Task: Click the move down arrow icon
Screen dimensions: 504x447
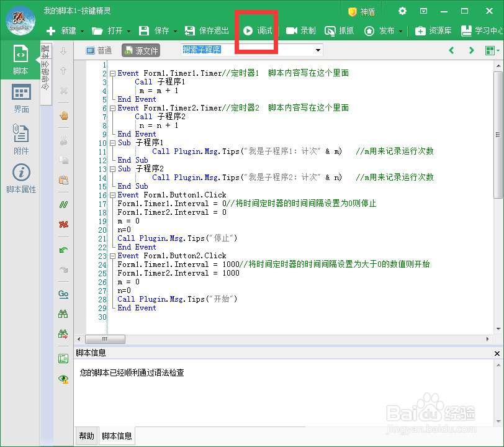Action: point(63,51)
